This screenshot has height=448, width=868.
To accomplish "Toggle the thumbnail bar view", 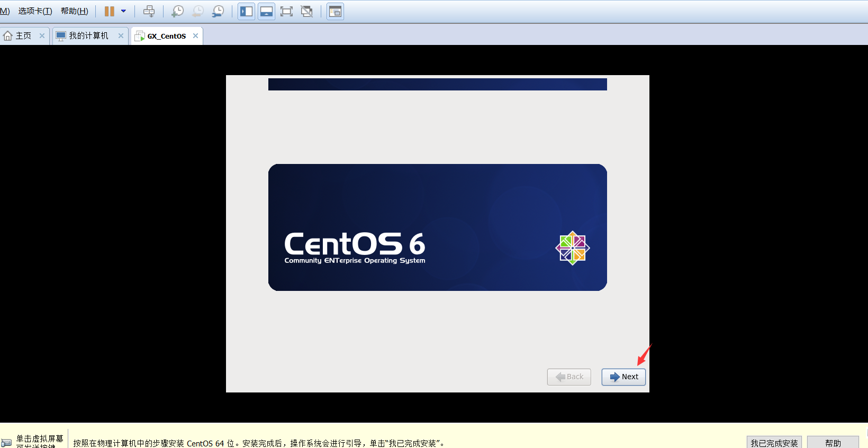I will [x=267, y=11].
